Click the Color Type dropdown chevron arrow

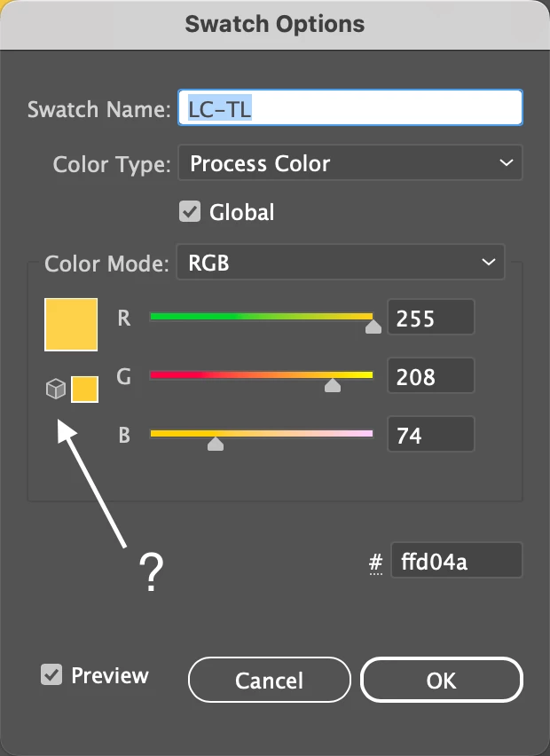pyautogui.click(x=506, y=163)
